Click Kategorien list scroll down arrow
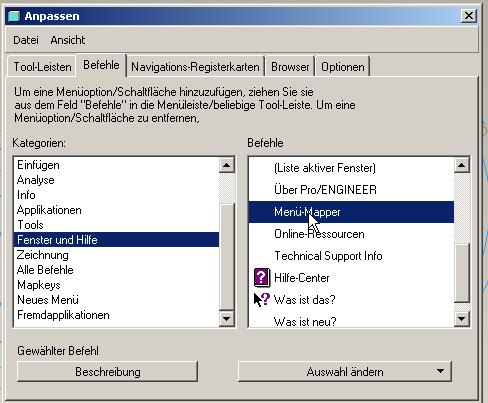The height and width of the screenshot is (403, 488). tap(227, 319)
